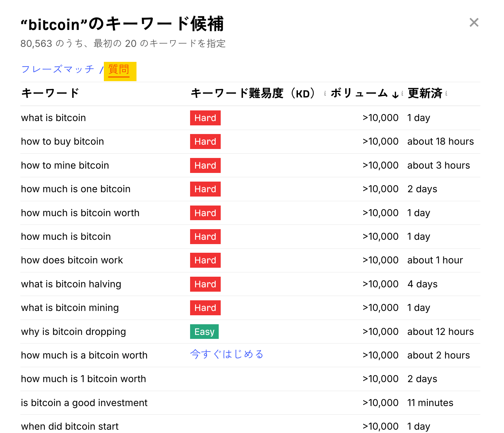
Task: Click the 今すぐはじめる link
Action: (x=227, y=354)
